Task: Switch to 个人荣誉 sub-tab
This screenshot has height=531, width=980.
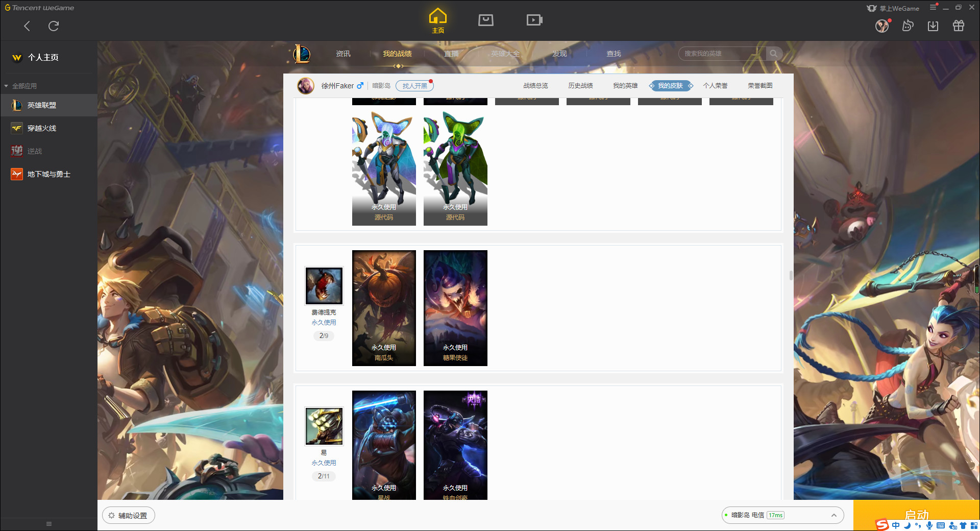Action: point(715,86)
